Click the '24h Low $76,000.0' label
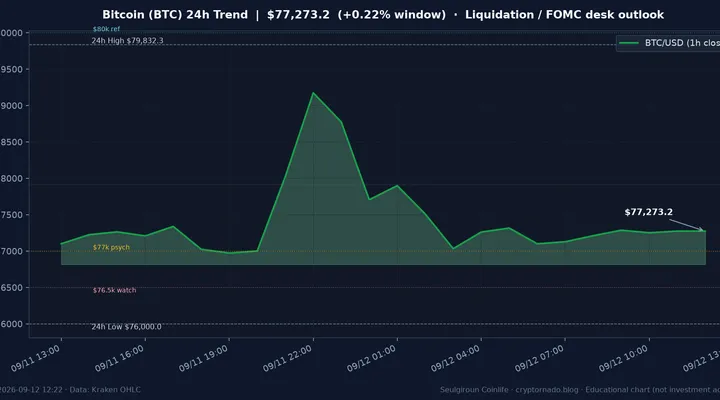 (x=126, y=327)
